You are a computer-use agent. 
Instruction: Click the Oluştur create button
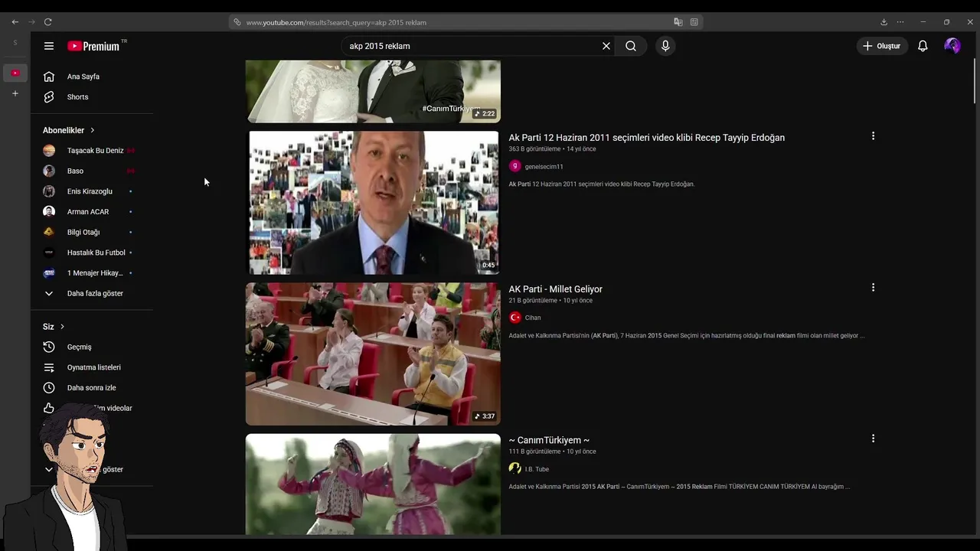(882, 46)
